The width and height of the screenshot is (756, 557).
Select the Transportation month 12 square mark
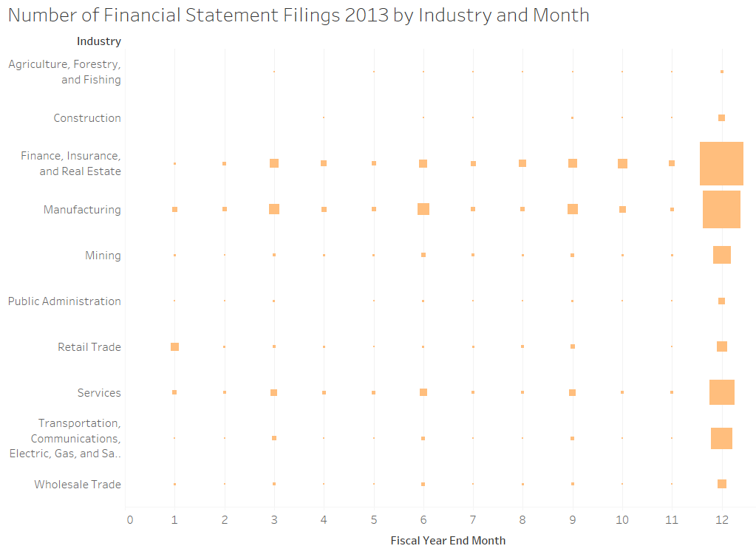[721, 439]
